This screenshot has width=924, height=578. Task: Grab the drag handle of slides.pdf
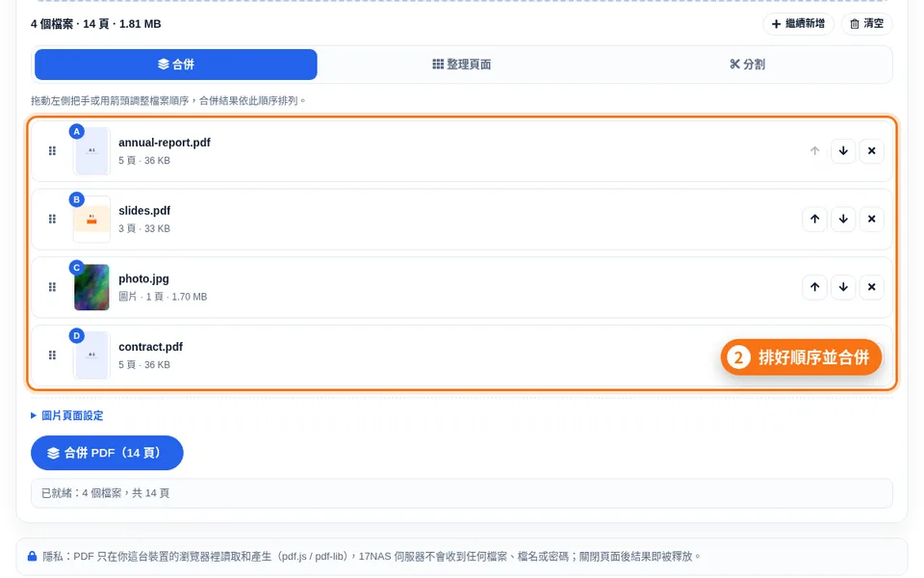[52, 219]
